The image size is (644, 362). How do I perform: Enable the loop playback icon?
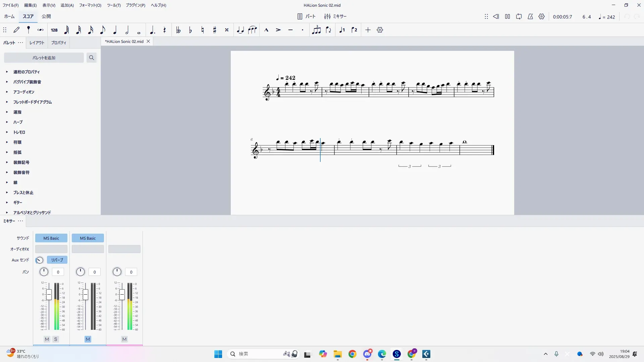pyautogui.click(x=519, y=16)
